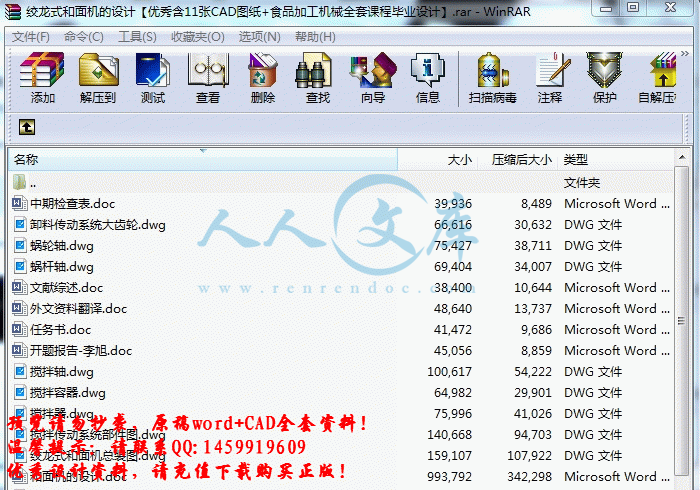Image resolution: width=700 pixels, height=490 pixels.
Task: Click the packed size value 107,922
Action: pyautogui.click(x=529, y=456)
